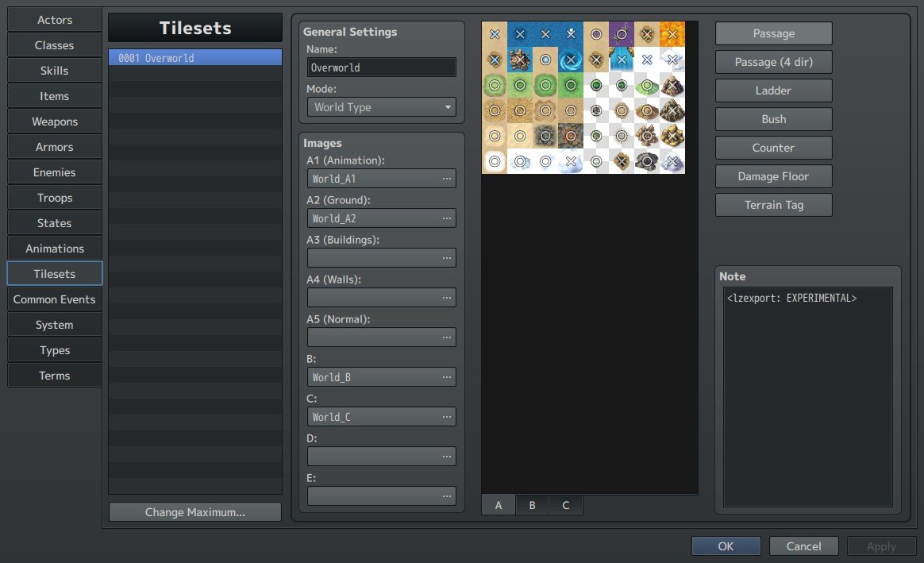This screenshot has width=924, height=563.
Task: Activate the Ladder editing mode
Action: [x=774, y=91]
